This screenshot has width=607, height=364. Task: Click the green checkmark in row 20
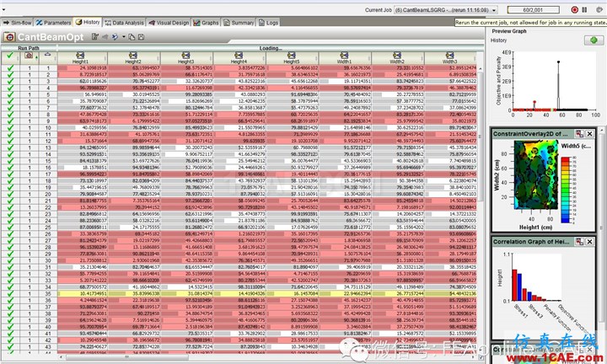click(10, 194)
